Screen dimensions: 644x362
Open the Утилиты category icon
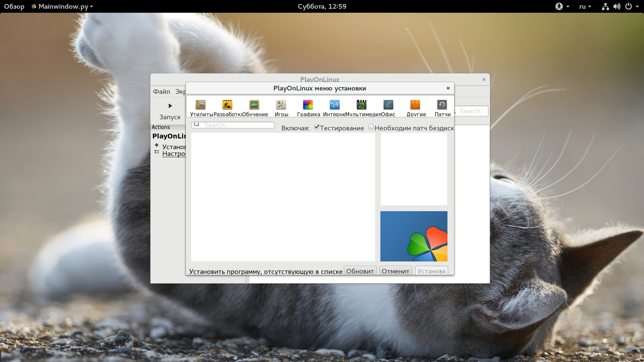click(x=201, y=105)
